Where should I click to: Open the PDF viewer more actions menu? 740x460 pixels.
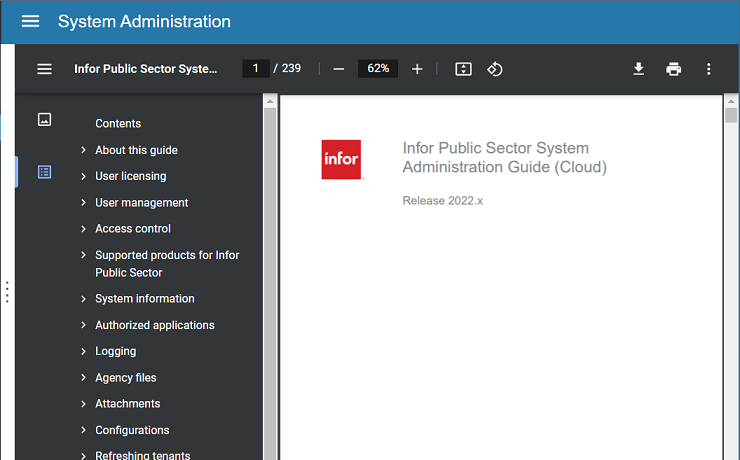point(709,69)
